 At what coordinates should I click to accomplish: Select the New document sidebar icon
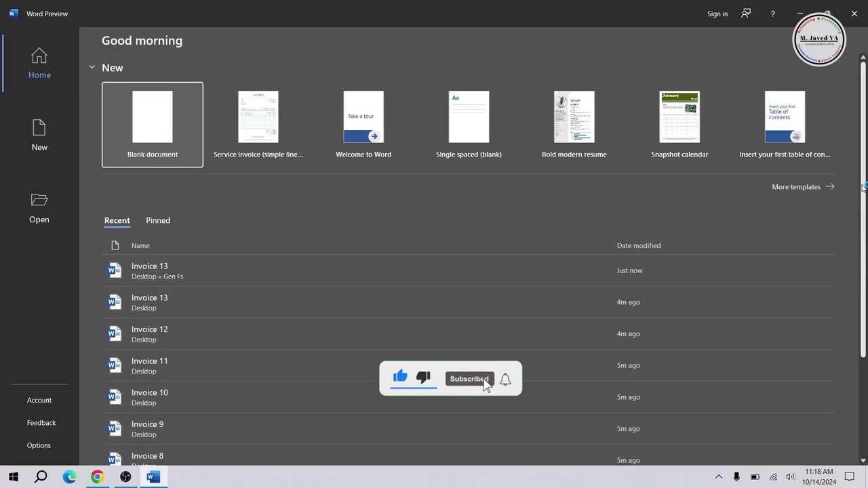(x=39, y=127)
